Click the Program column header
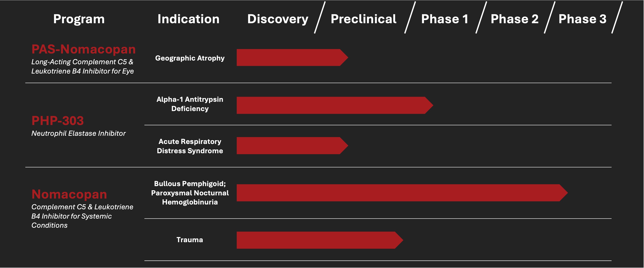The image size is (644, 268). 79,19
